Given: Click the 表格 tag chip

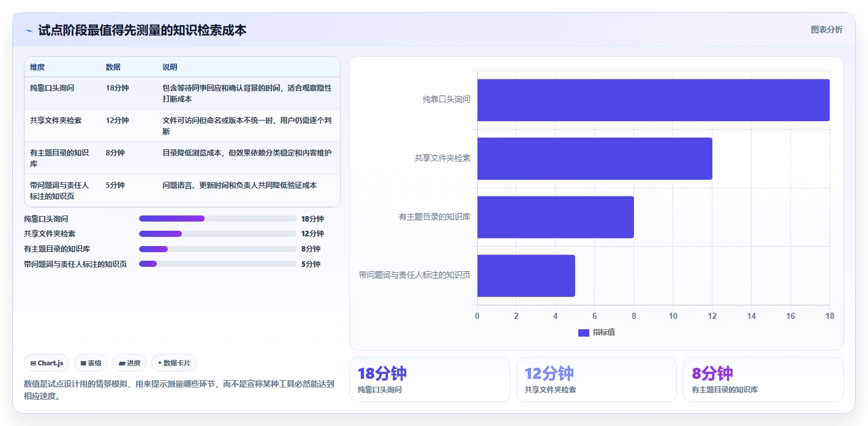Looking at the screenshot, I should [91, 363].
